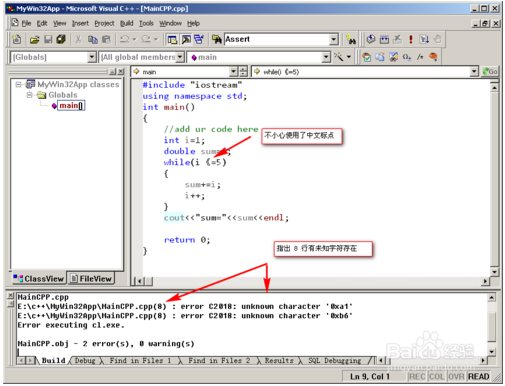The image size is (505, 386).
Task: Click the Undo arrow icon
Action: [x=124, y=39]
